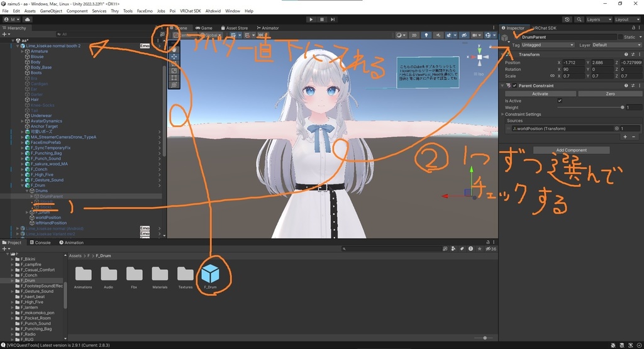
Task: Toggle scene lighting lightbulb icon
Action: 426,35
